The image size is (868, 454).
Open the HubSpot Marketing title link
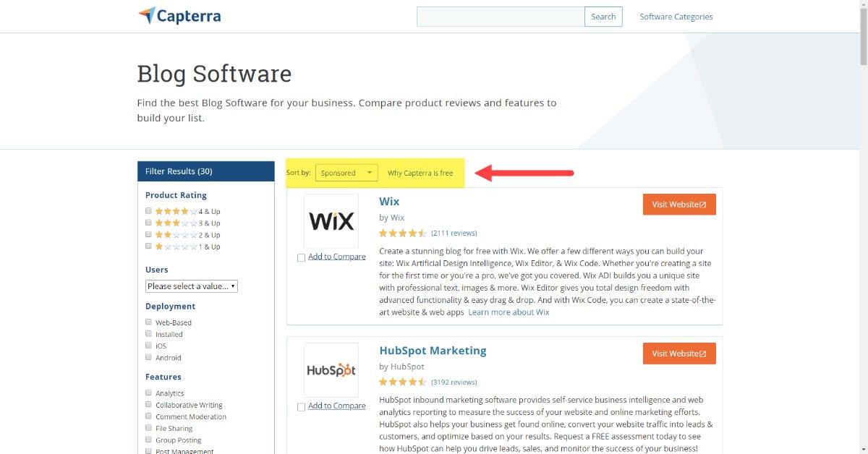[x=433, y=351]
